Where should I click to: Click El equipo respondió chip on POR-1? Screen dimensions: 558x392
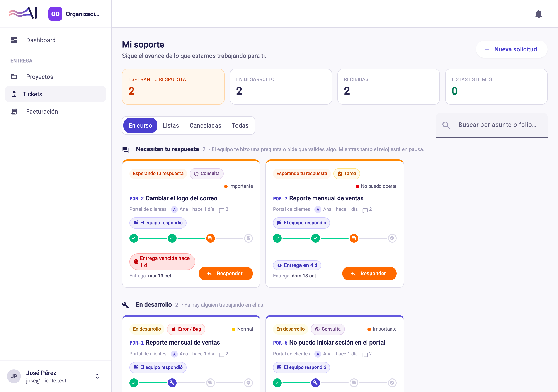[158, 367]
